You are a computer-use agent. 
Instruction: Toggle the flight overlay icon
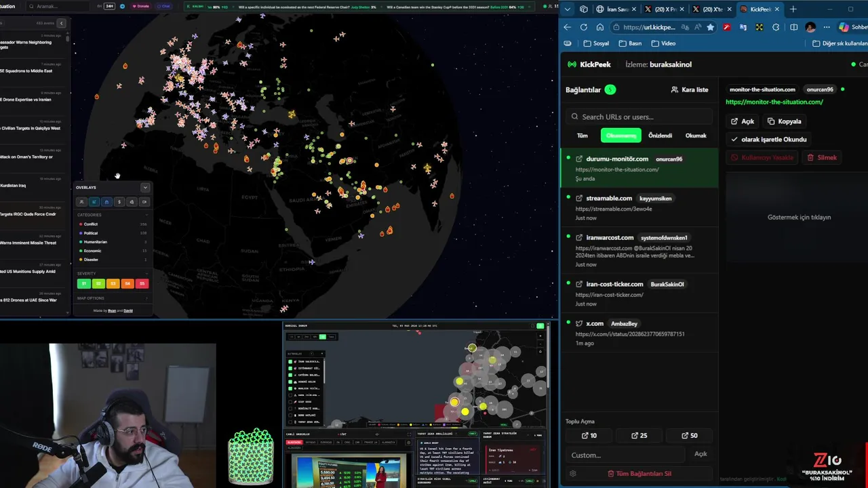[x=94, y=201]
